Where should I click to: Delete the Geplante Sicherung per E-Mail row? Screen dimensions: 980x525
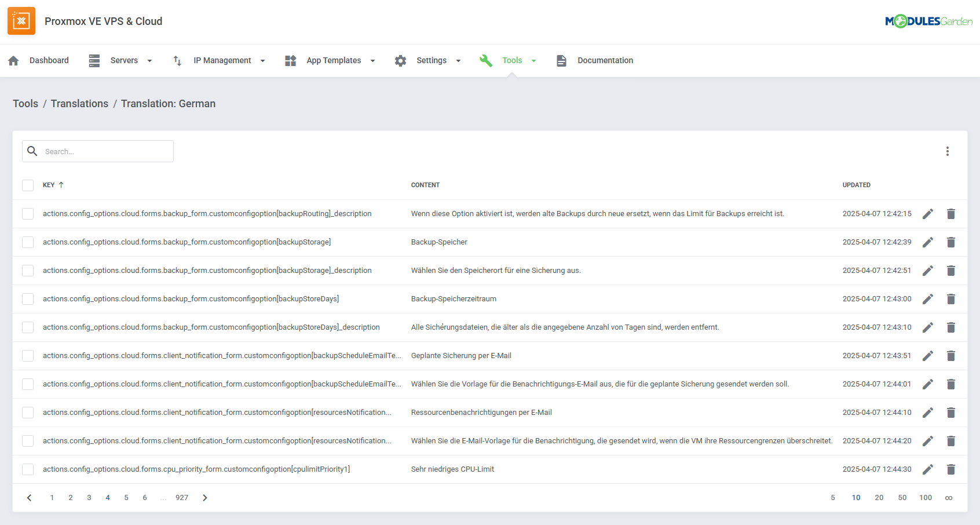click(951, 356)
